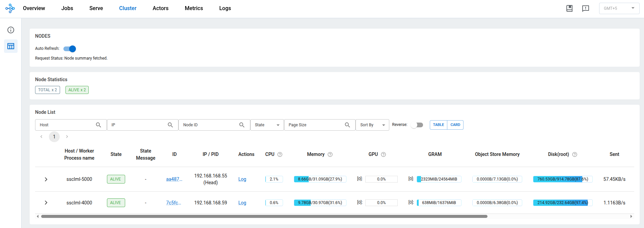
Task: Disable the Auto Refresh switch
Action: (x=70, y=49)
